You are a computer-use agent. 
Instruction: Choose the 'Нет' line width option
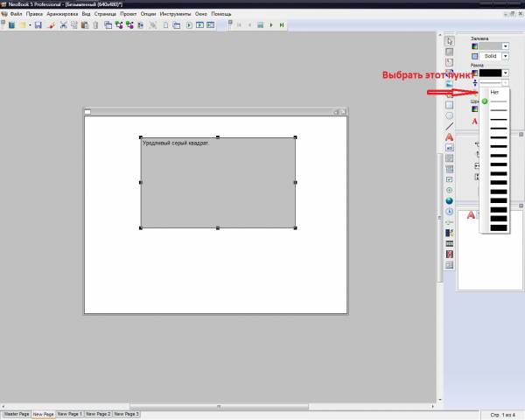494,92
